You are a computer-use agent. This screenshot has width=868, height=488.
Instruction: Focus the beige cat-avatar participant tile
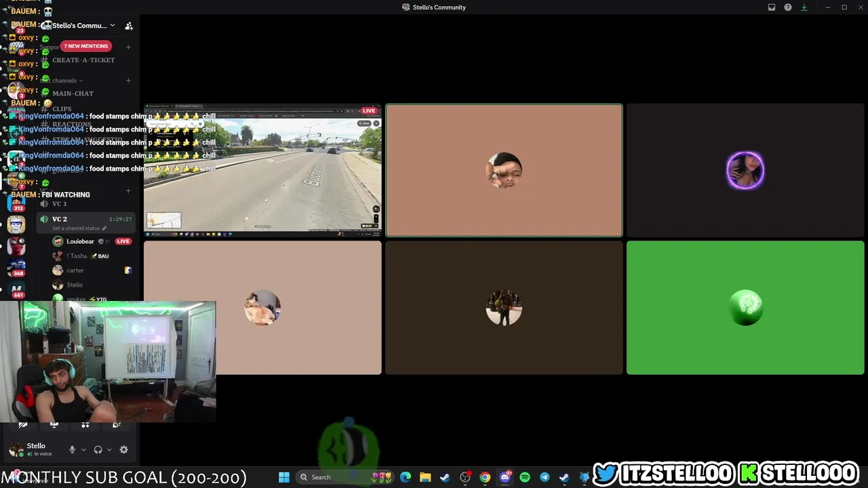tap(262, 308)
